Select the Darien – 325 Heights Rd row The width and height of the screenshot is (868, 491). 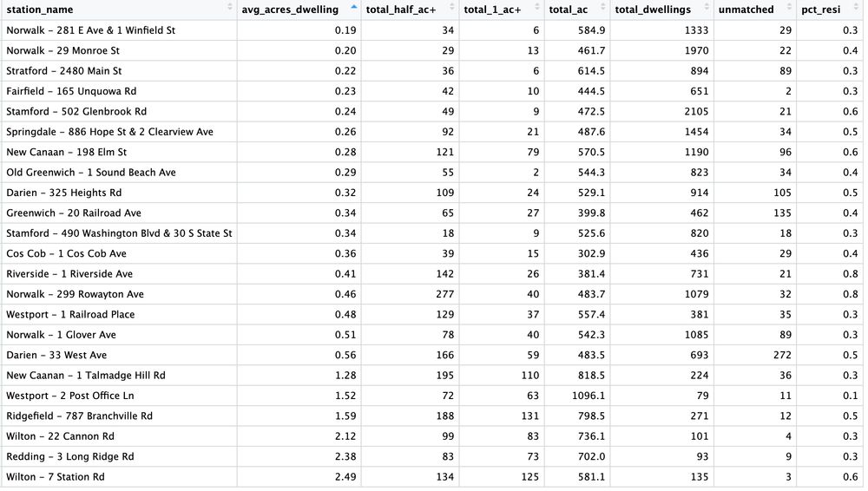pos(432,193)
